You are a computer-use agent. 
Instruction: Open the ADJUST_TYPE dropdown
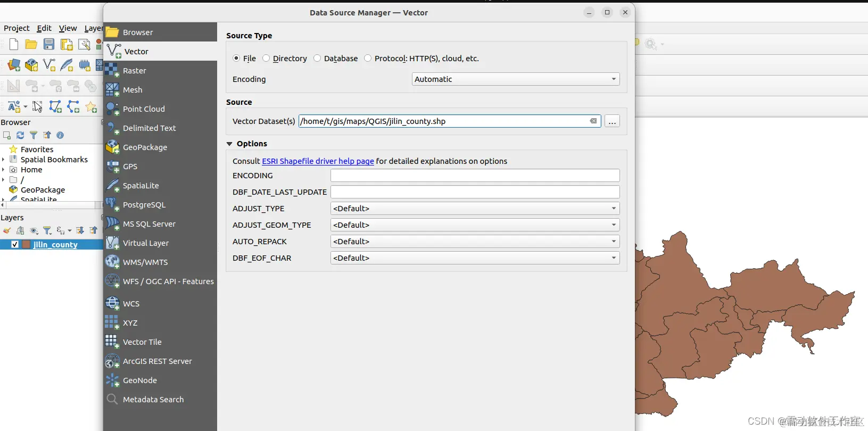pos(475,209)
